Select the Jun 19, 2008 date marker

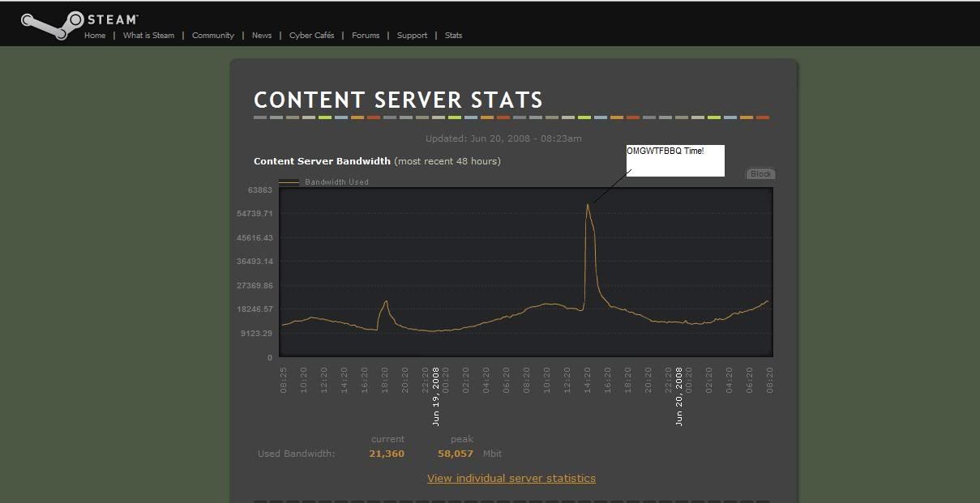pyautogui.click(x=435, y=396)
